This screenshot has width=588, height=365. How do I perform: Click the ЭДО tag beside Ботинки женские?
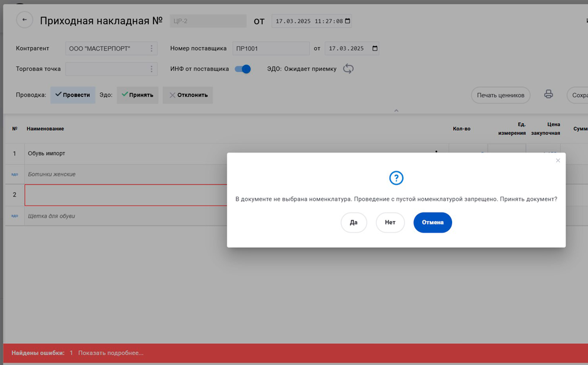point(15,175)
